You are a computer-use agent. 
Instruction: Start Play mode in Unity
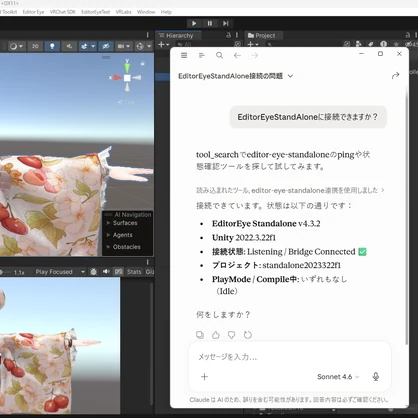pyautogui.click(x=194, y=23)
